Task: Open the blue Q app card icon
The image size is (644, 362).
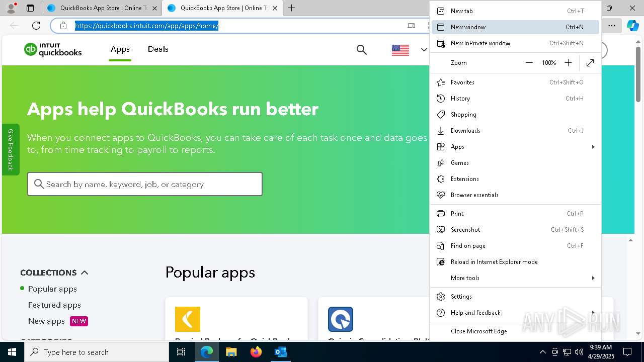Action: [x=341, y=319]
